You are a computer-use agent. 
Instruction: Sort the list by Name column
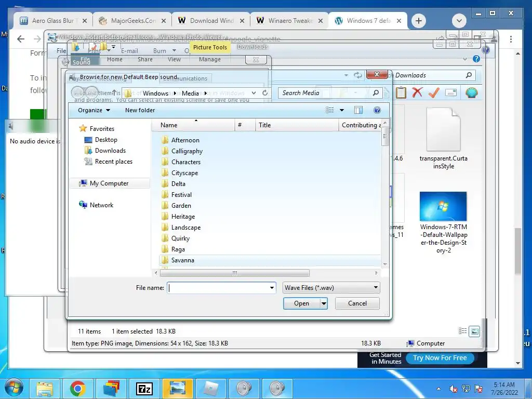tap(193, 125)
